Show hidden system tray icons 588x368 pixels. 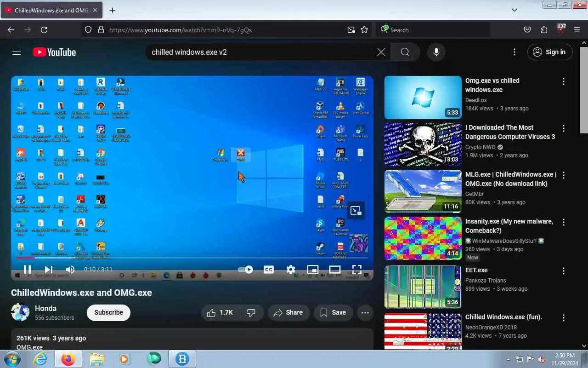pos(508,359)
